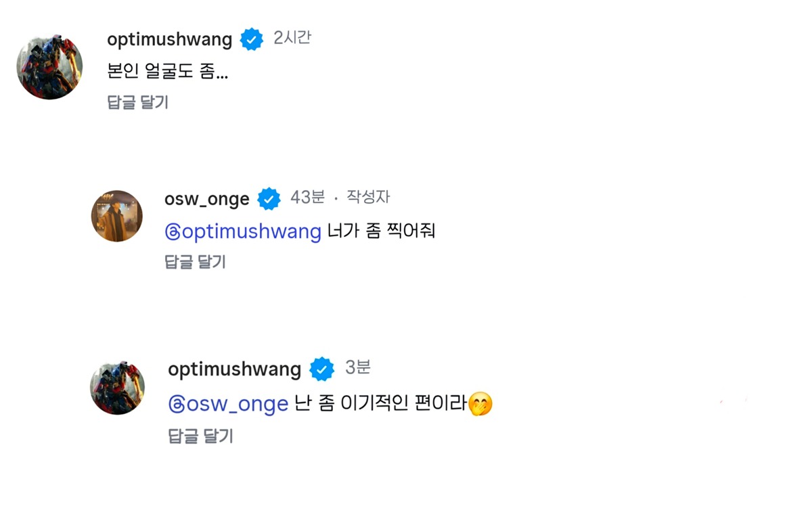Screen dimensions: 812x521
Task: Open the osw_onge username link
Action: (x=207, y=199)
